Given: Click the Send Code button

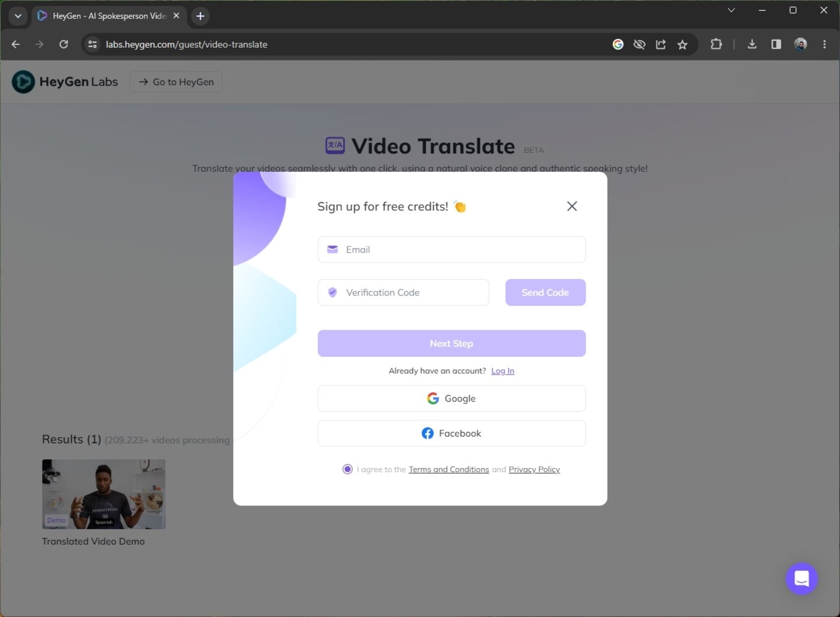Looking at the screenshot, I should pos(545,292).
